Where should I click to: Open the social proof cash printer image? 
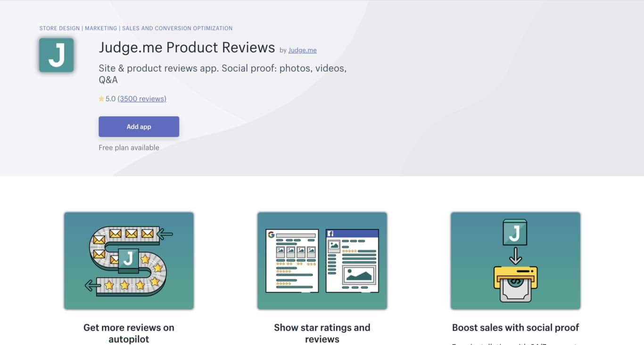pos(515,261)
